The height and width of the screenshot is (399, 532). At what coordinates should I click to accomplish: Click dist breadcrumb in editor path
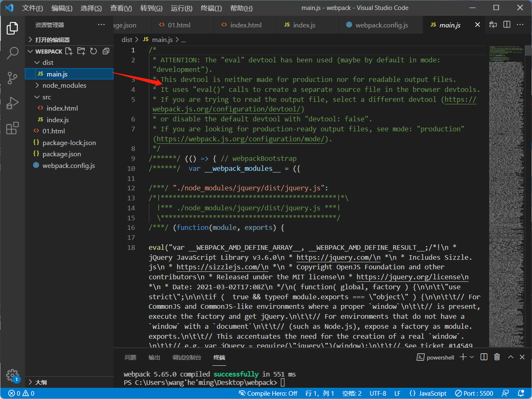pos(127,39)
